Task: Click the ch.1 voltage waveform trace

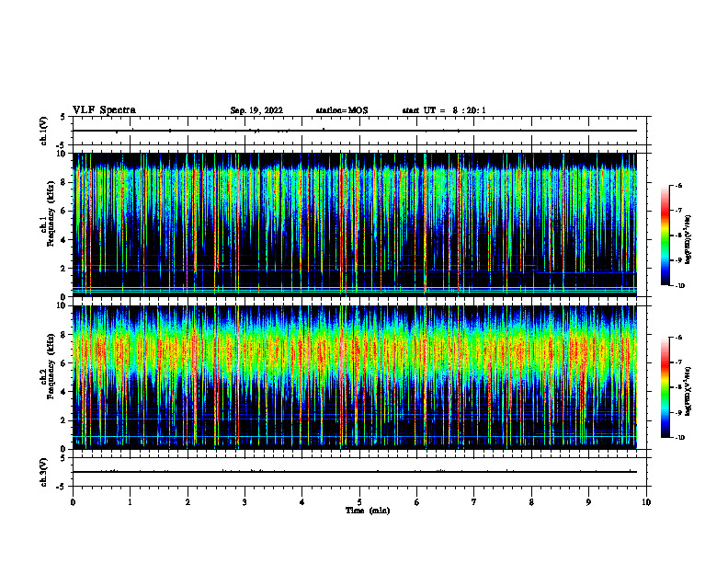Action: point(355,131)
